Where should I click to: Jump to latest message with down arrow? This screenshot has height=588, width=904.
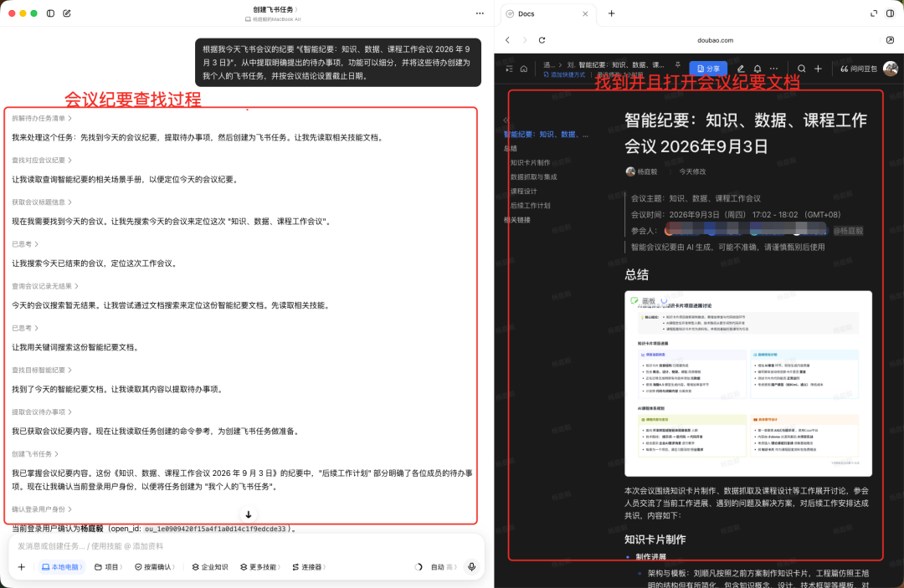coord(249,515)
